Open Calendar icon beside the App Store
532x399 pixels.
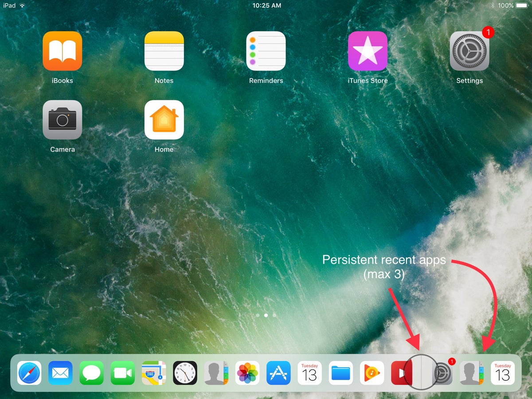(x=309, y=373)
